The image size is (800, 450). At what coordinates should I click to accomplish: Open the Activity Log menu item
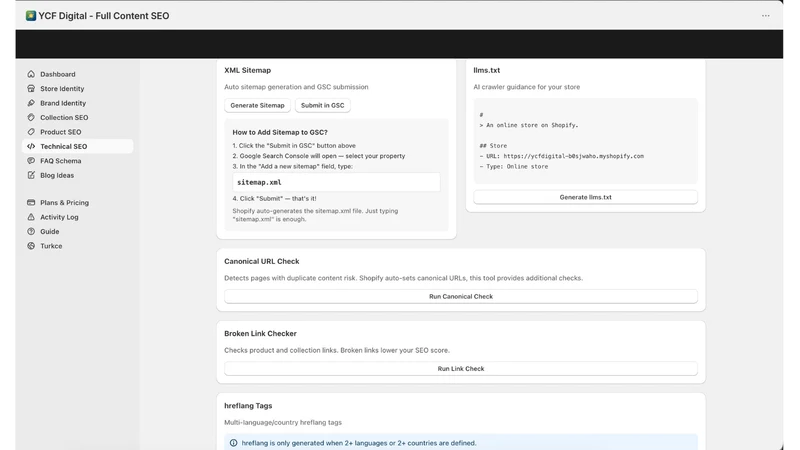tap(59, 217)
